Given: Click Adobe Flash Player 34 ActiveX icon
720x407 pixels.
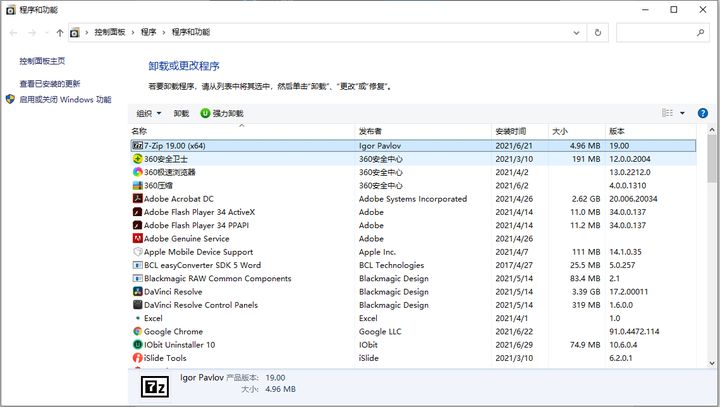Looking at the screenshot, I should tap(137, 212).
